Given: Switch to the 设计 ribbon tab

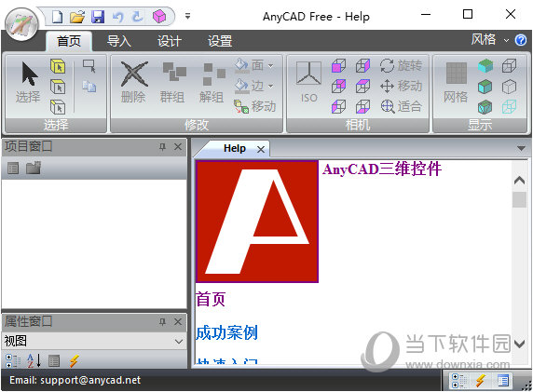Looking at the screenshot, I should pos(170,41).
